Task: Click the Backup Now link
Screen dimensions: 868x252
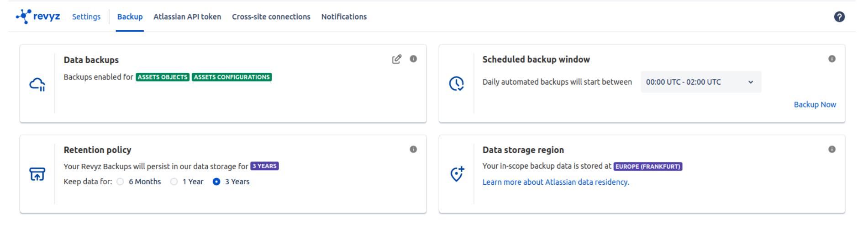Action: pos(815,105)
